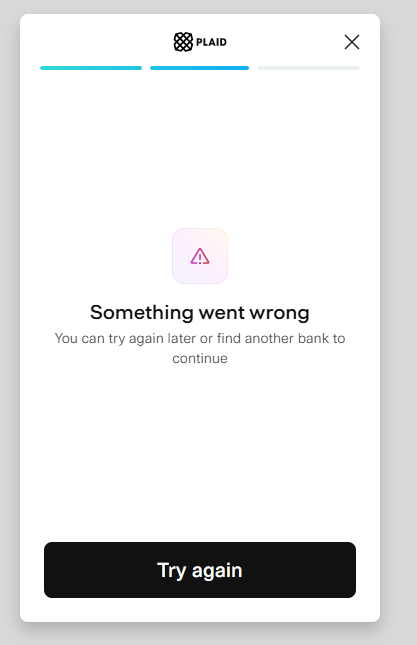Click the word "continue" in the message
The image size is (417, 645).
click(x=200, y=358)
